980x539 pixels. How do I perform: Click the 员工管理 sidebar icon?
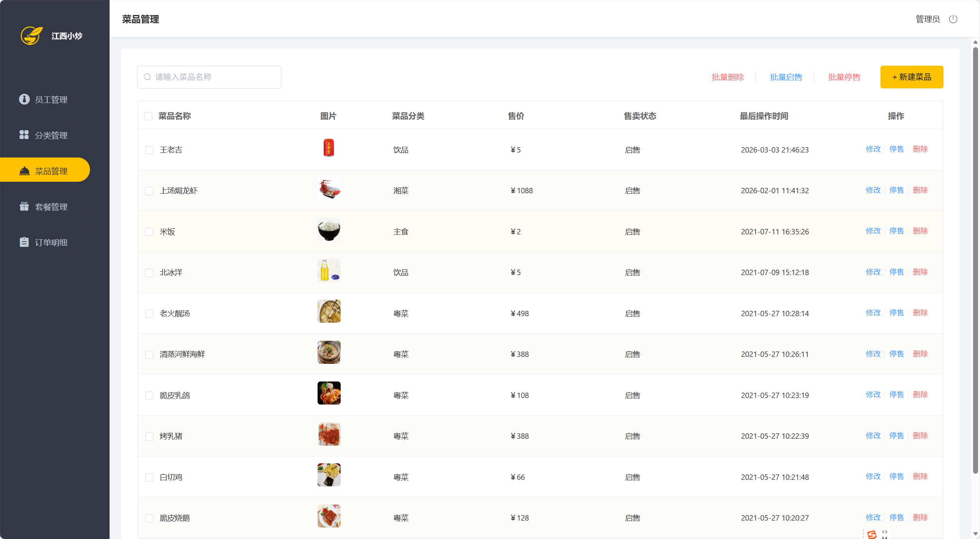click(x=24, y=99)
